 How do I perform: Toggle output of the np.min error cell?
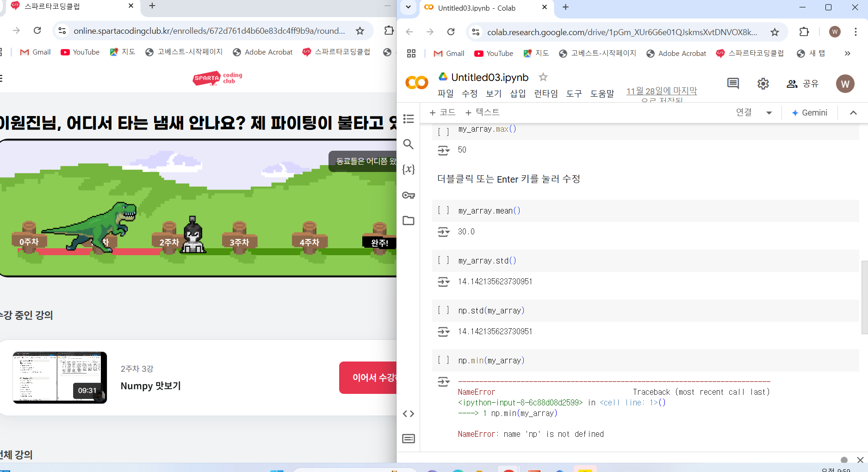[443, 382]
